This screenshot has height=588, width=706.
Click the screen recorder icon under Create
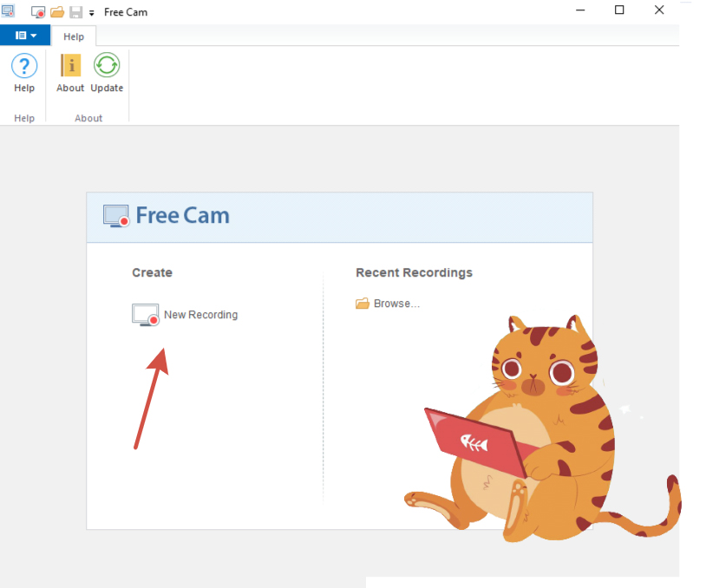145,315
